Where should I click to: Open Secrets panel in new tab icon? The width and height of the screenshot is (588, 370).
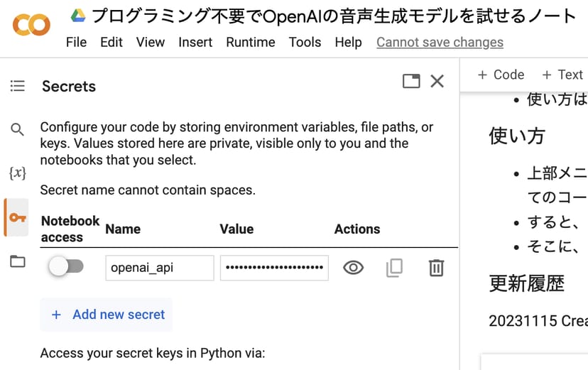pos(411,81)
